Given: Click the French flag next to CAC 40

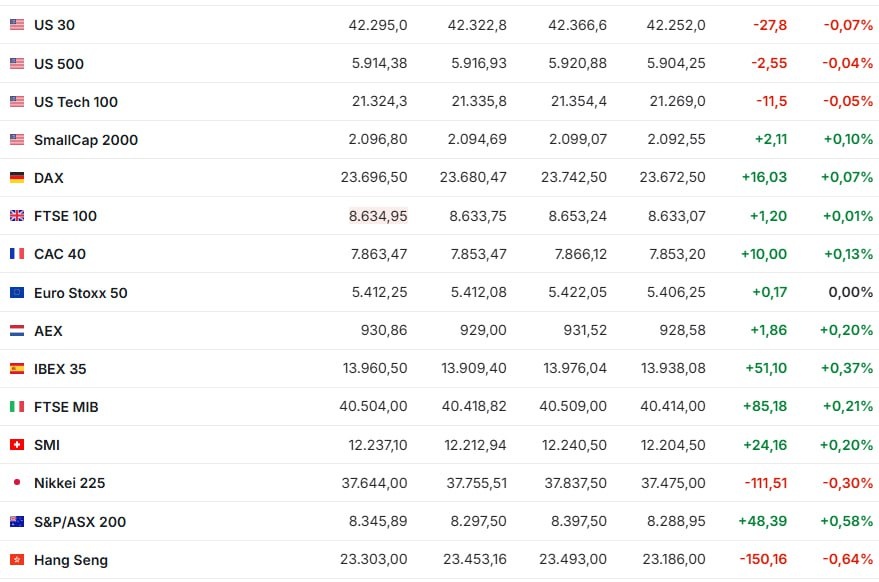Looking at the screenshot, I should tap(17, 254).
